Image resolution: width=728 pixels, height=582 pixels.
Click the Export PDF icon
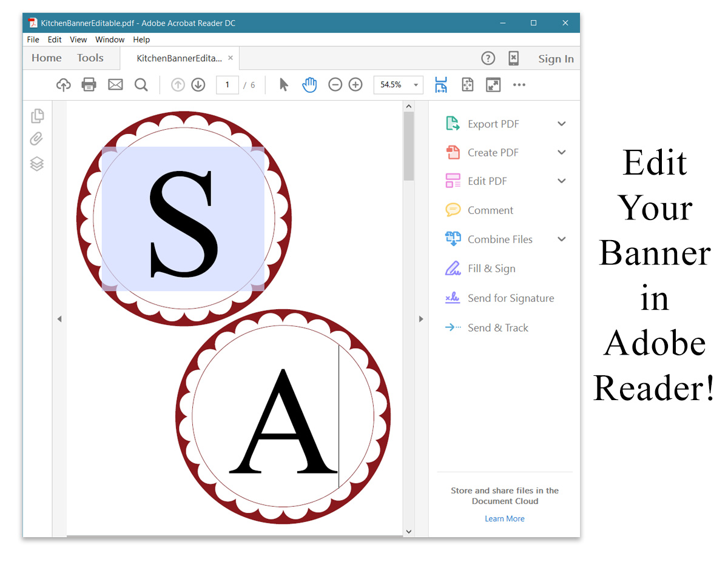pyautogui.click(x=453, y=124)
